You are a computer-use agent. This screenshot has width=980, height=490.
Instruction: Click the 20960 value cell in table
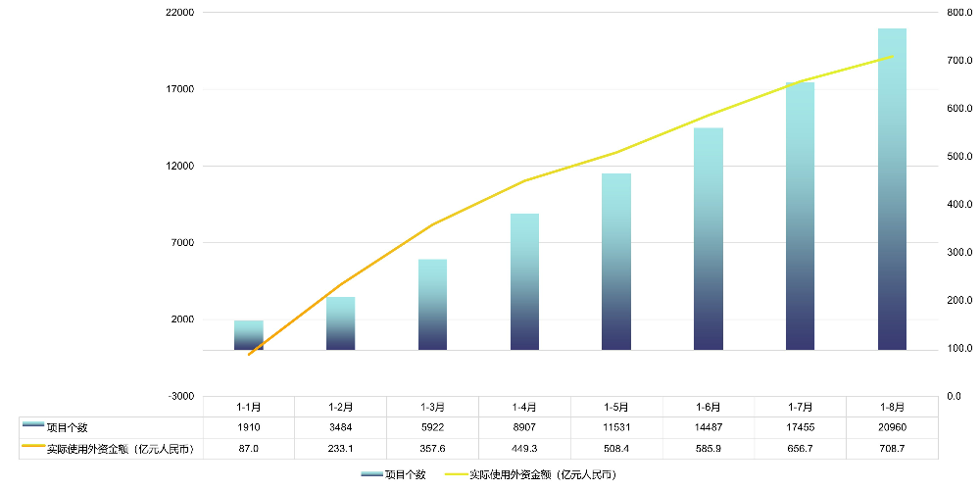pyautogui.click(x=892, y=427)
